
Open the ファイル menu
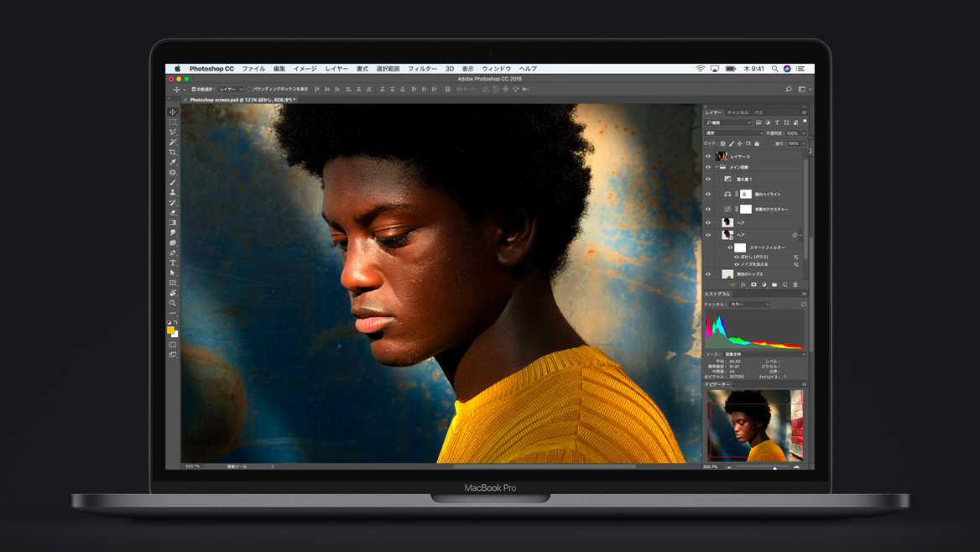(253, 69)
